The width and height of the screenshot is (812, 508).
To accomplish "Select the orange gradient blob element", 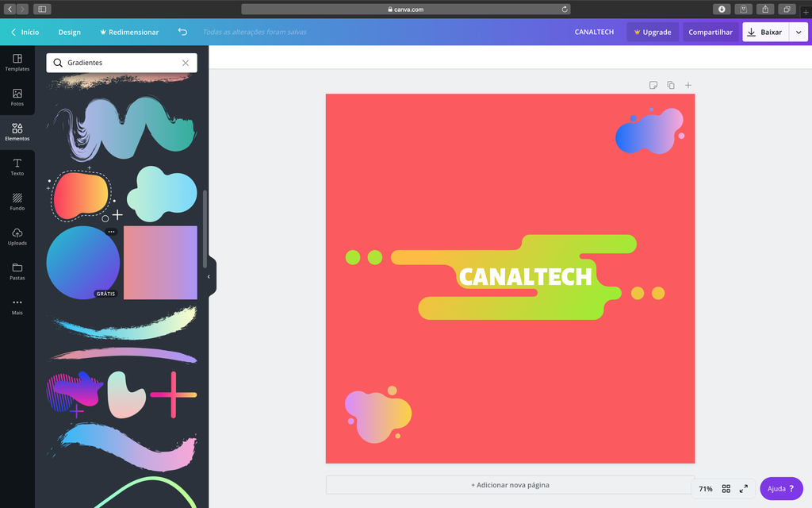I will pyautogui.click(x=82, y=195).
